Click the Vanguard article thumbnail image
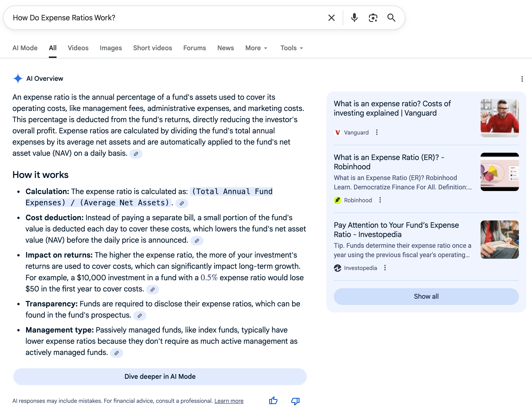This screenshot has height=411, width=532. click(499, 118)
